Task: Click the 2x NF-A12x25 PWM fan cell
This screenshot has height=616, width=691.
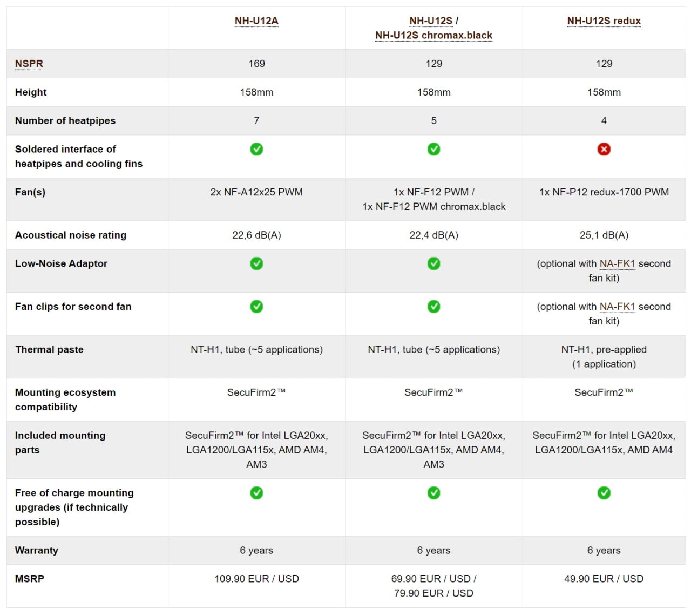Action: pyautogui.click(x=256, y=200)
